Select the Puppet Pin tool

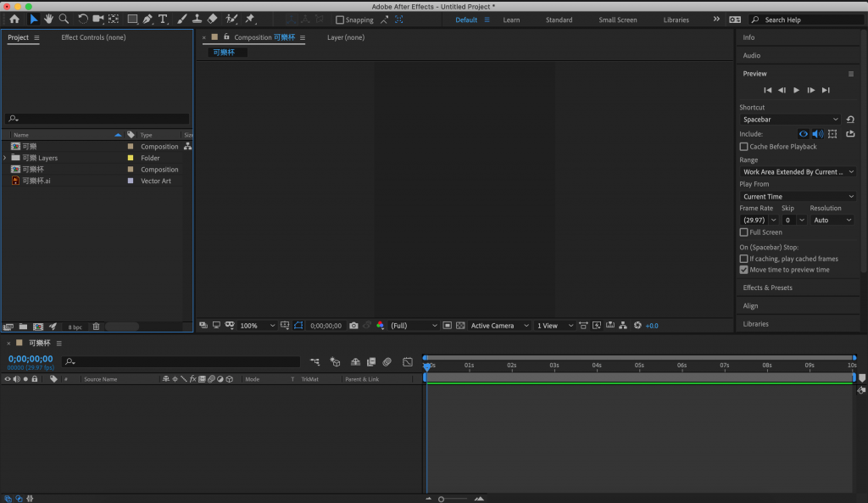250,20
